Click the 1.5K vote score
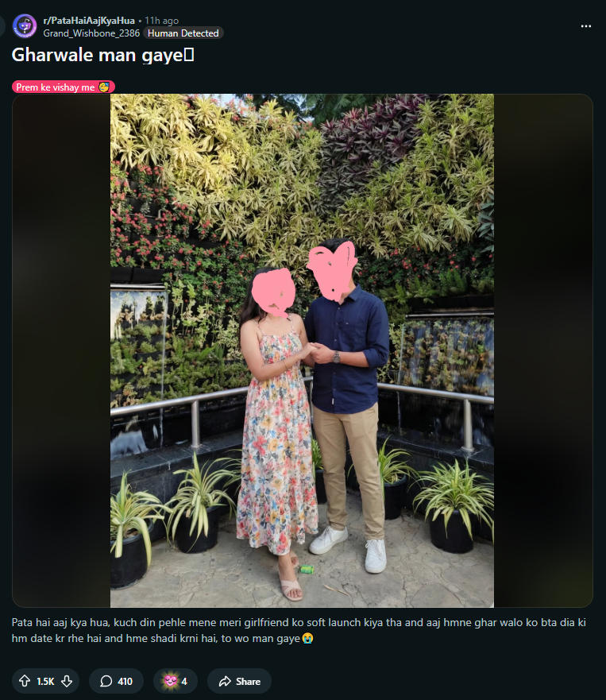 point(45,681)
